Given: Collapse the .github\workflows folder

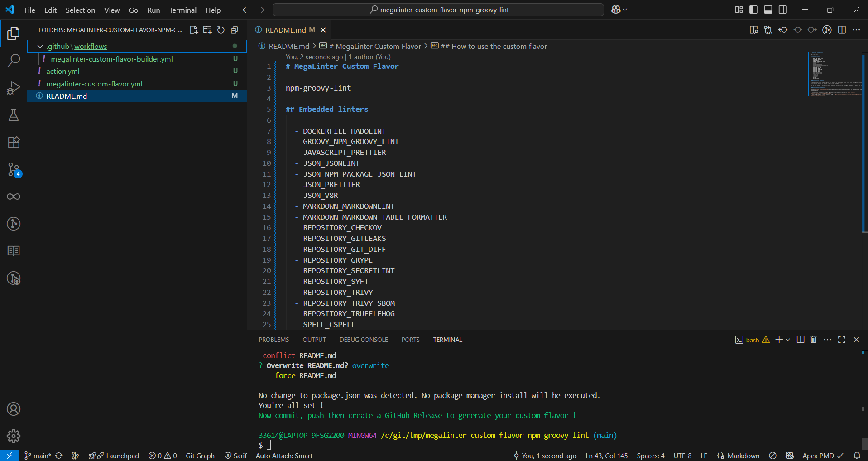Looking at the screenshot, I should pyautogui.click(x=40, y=46).
